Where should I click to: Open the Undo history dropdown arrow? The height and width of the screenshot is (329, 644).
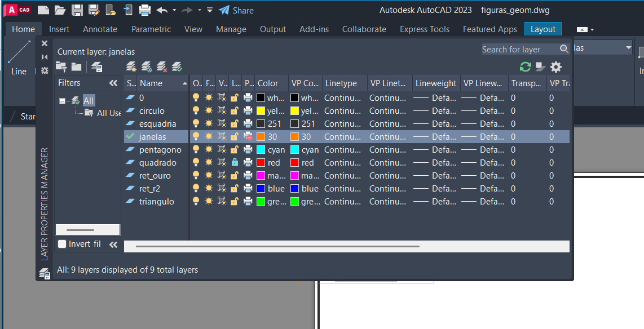[174, 10]
